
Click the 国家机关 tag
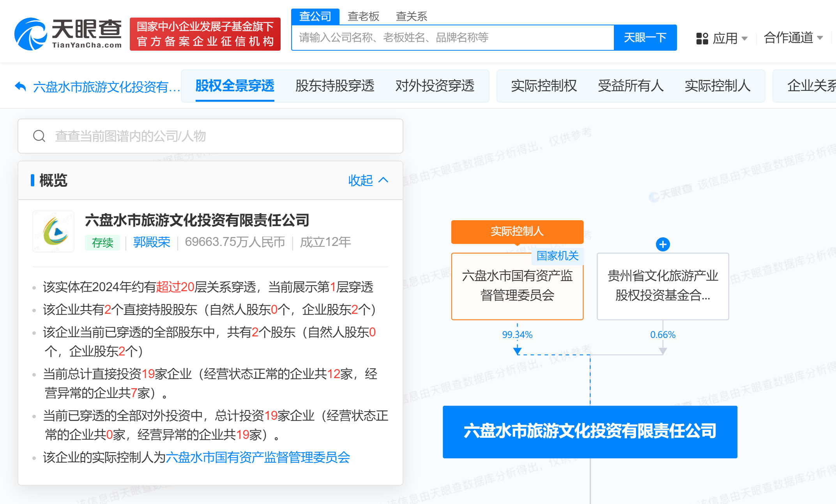[x=557, y=256]
